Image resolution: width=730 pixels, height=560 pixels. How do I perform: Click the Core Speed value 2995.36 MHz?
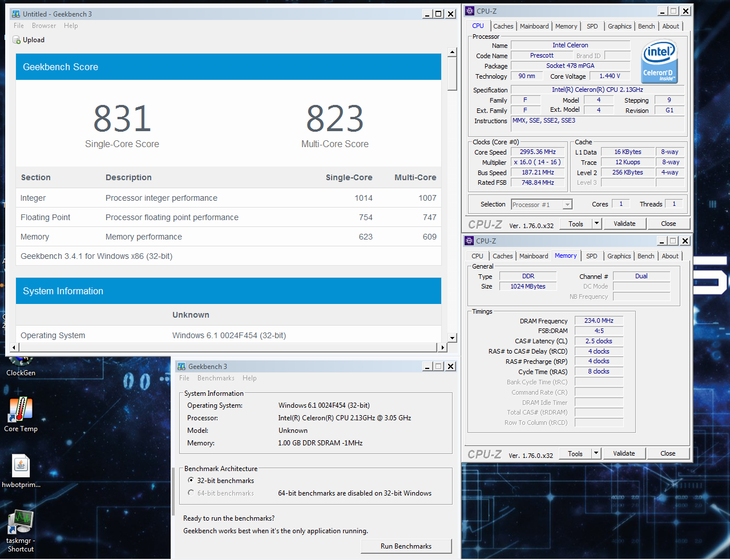538,152
